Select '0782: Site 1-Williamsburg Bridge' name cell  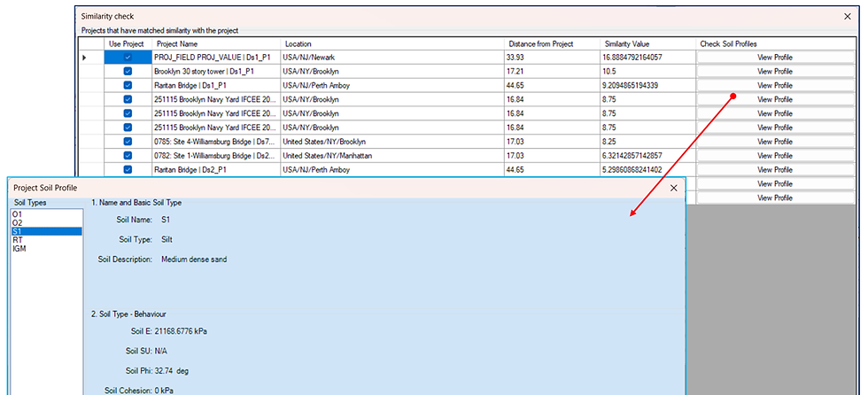point(216,156)
